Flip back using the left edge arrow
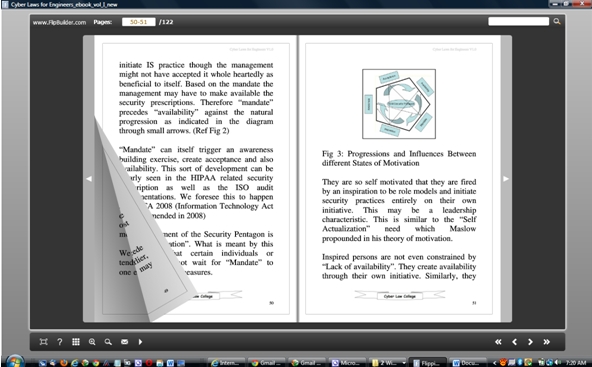Screen dimensions: 592x367 tap(89, 179)
